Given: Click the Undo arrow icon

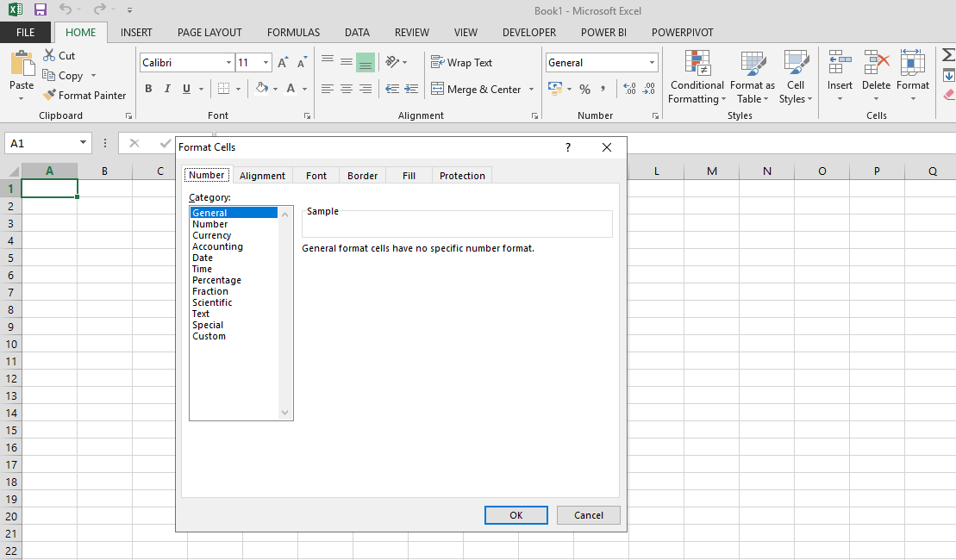Looking at the screenshot, I should (66, 9).
